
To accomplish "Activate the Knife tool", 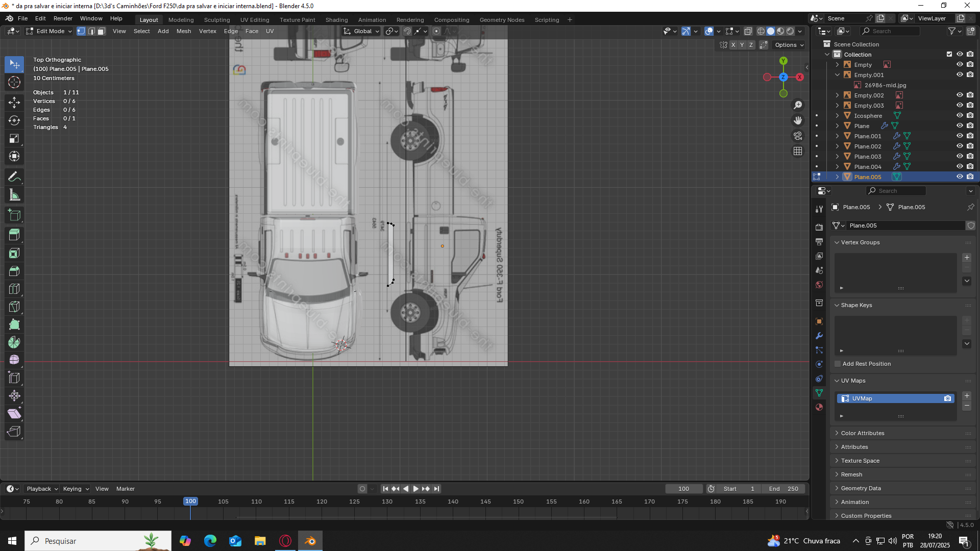I will (x=14, y=307).
